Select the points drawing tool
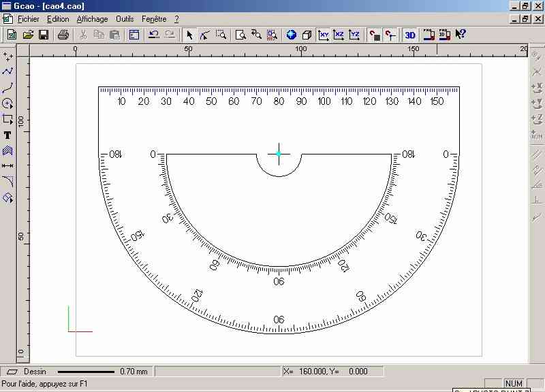This screenshot has width=545, height=392. coord(7,56)
